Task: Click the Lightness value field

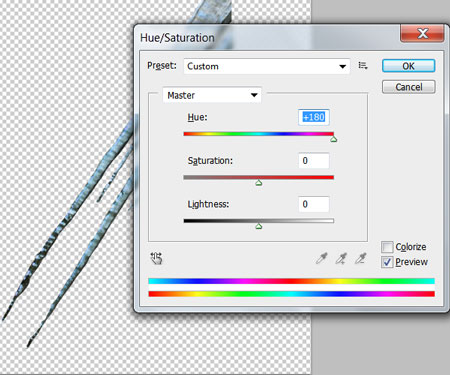Action: coord(314,204)
